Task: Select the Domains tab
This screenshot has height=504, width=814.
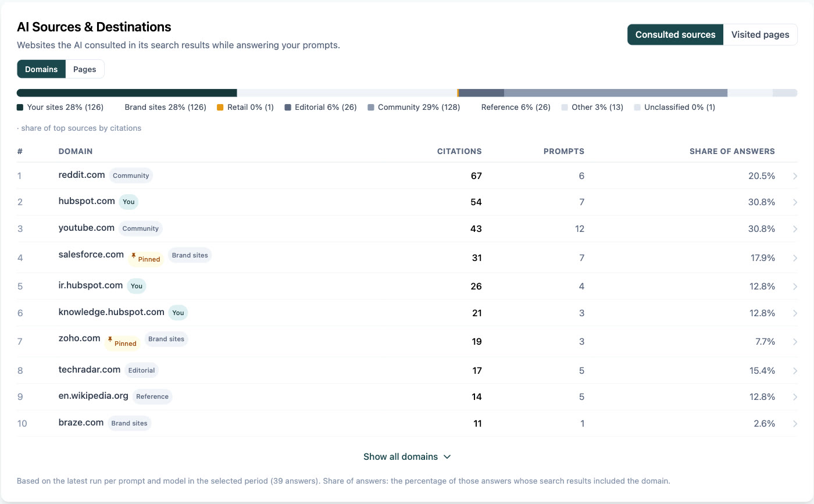Action: coord(41,69)
